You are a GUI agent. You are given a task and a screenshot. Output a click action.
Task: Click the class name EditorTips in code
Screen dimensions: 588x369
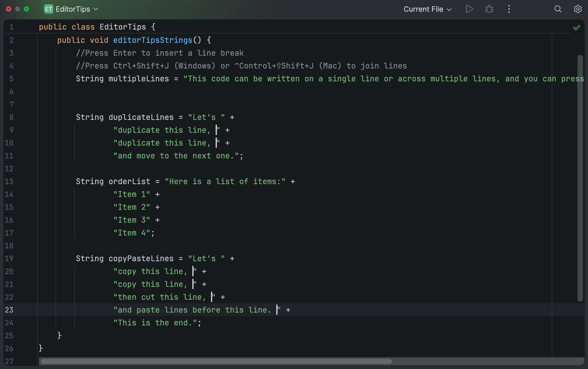point(123,27)
